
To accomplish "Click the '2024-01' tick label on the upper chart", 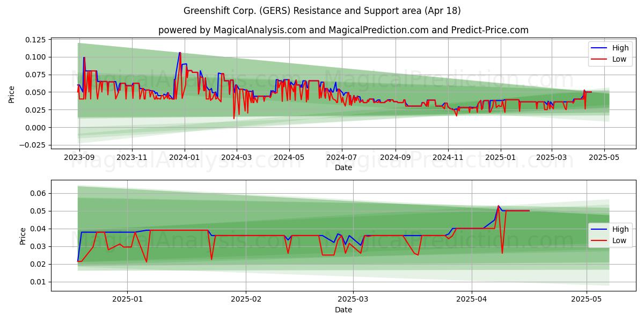I will pyautogui.click(x=185, y=158).
